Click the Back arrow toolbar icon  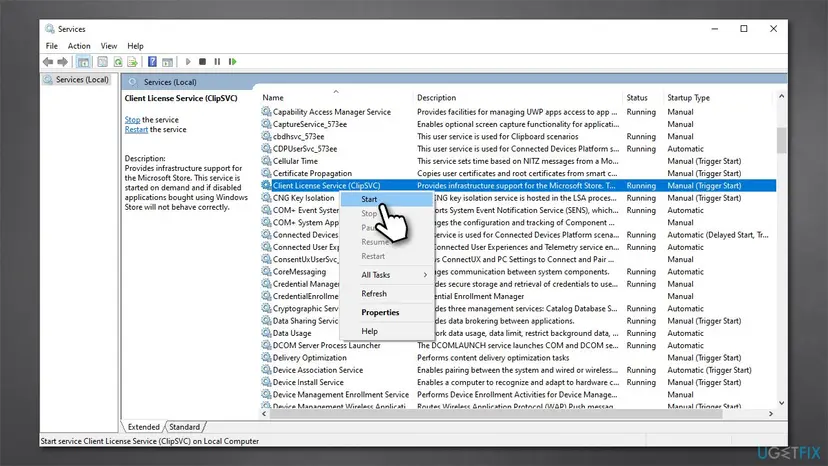[x=48, y=62]
